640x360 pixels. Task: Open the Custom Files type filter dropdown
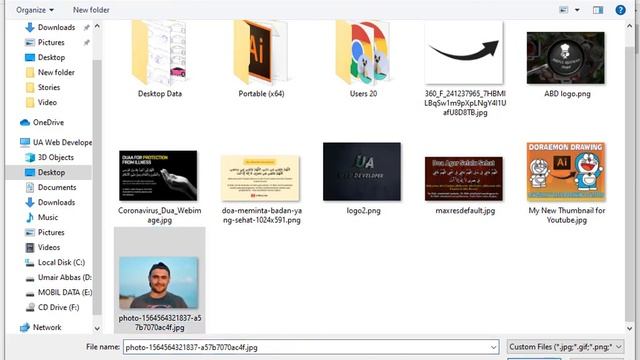click(565, 347)
